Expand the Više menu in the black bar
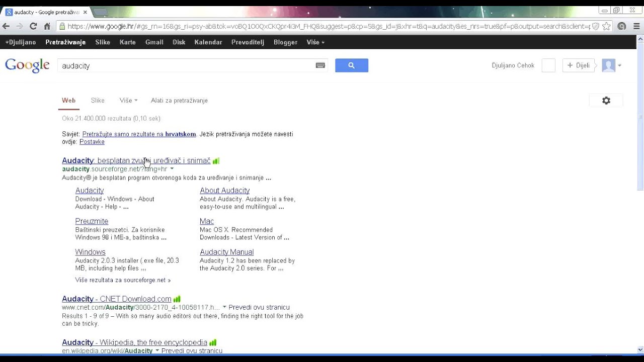This screenshot has height=362, width=644. (315, 42)
